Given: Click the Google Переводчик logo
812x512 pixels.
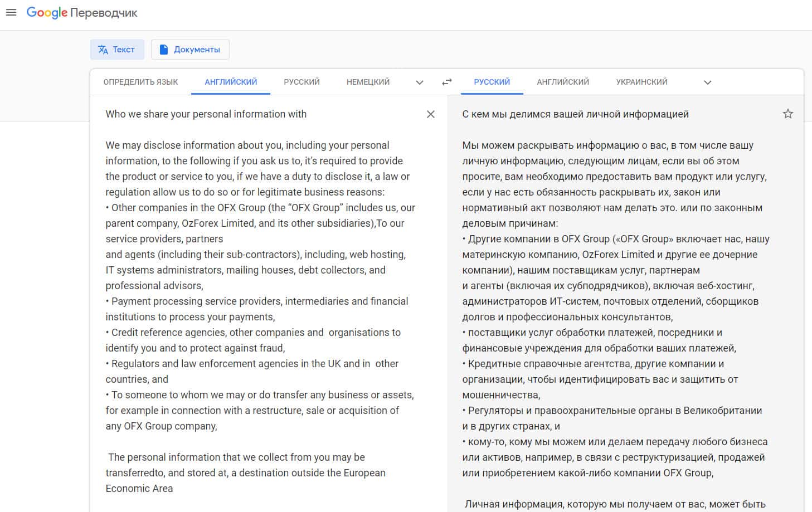Looking at the screenshot, I should coord(82,13).
